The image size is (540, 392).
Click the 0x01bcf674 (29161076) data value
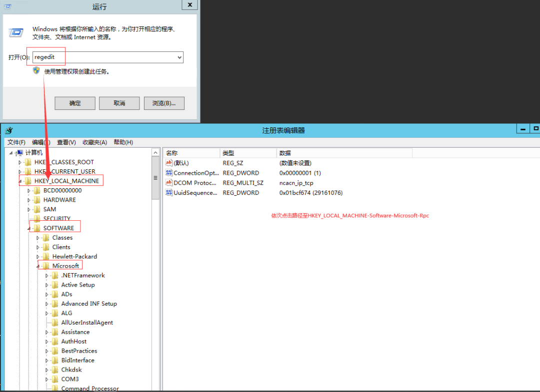(x=311, y=193)
